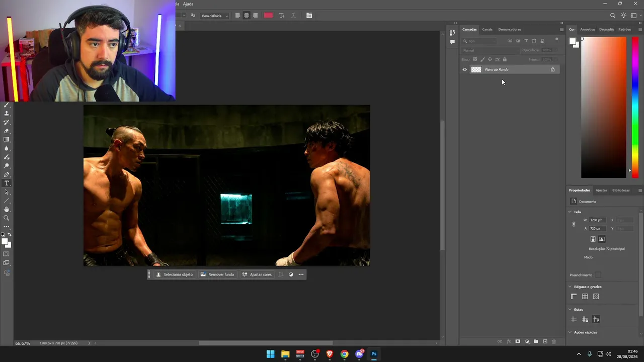The height and width of the screenshot is (362, 644).
Task: Center text in options bar
Action: click(246, 16)
